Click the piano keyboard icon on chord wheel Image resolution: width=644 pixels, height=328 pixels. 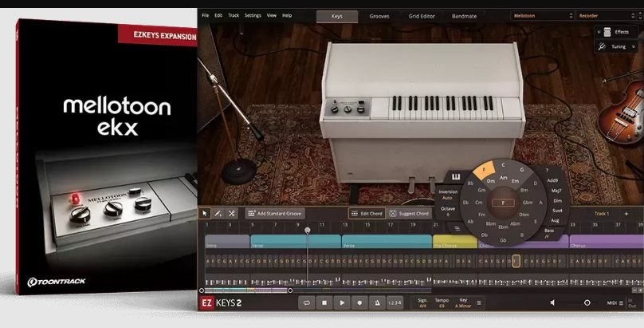(x=457, y=176)
